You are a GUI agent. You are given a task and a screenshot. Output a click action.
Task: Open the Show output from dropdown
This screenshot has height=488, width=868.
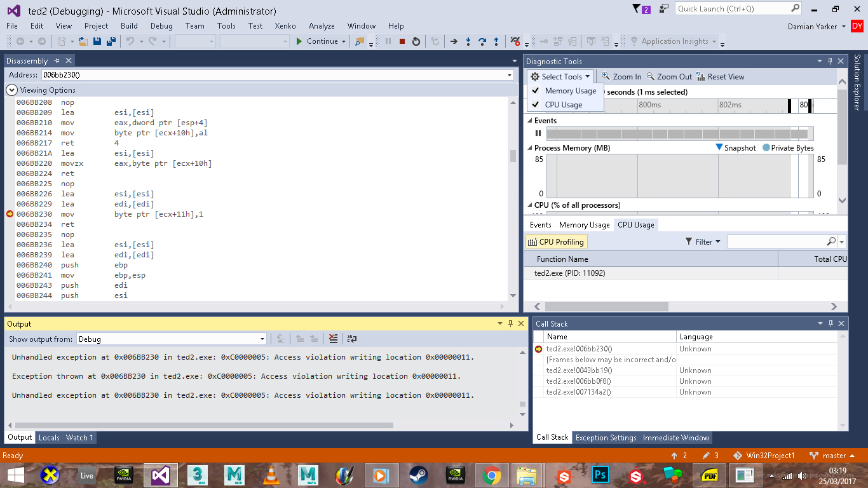tap(262, 339)
